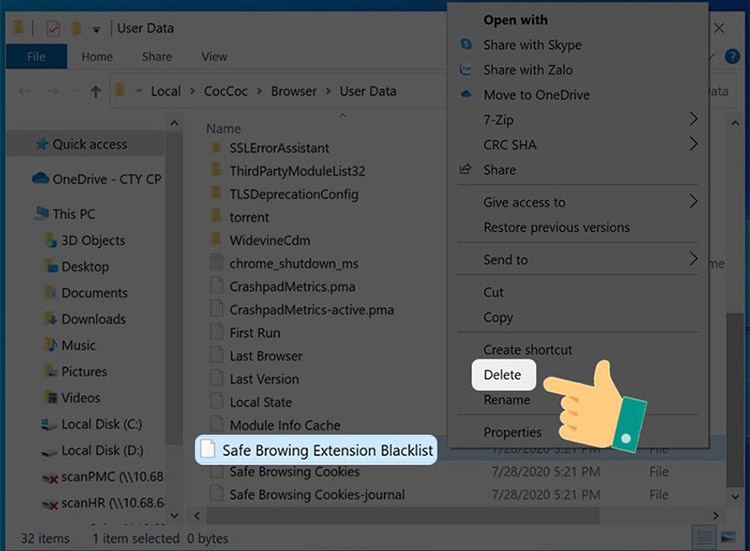
Task: Click the chrome_shutdown_ms file icon
Action: pos(217,263)
